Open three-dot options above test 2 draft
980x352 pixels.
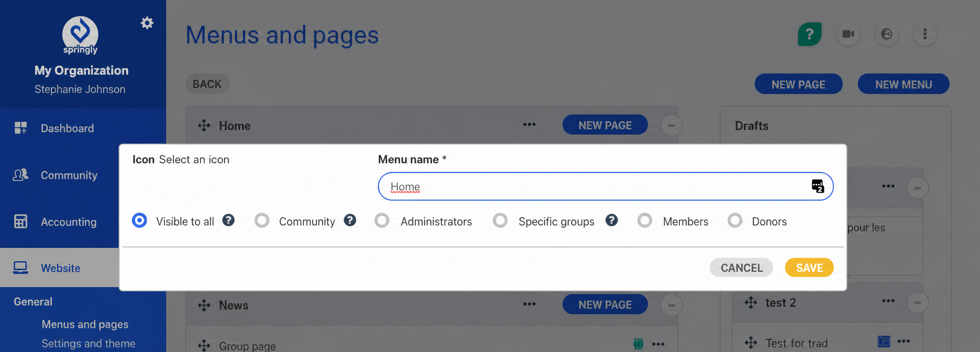[x=888, y=186]
